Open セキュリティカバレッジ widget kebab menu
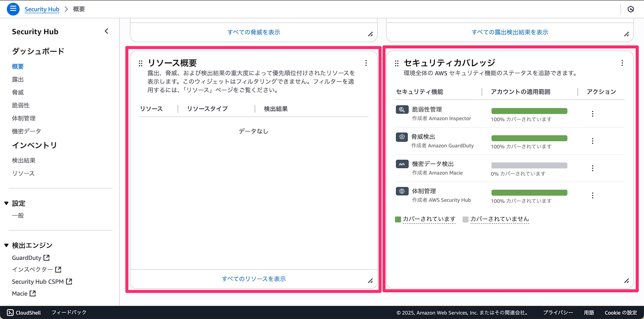 click(x=622, y=63)
